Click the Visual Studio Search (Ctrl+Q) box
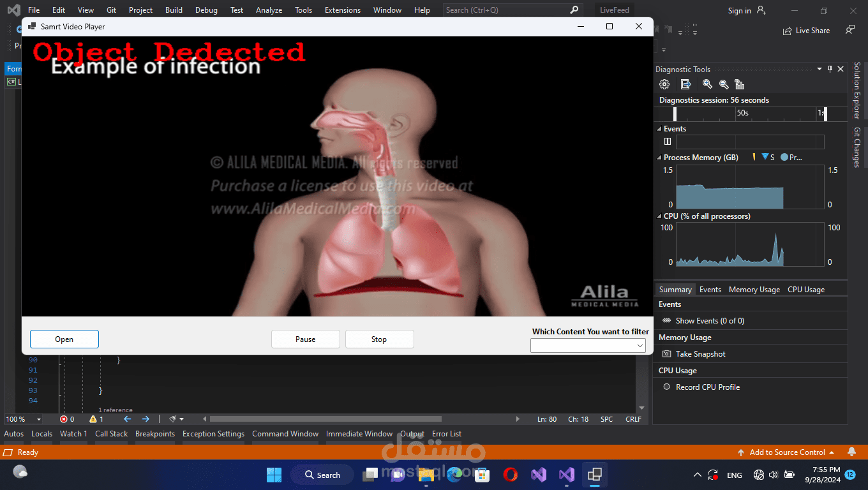 tap(513, 10)
